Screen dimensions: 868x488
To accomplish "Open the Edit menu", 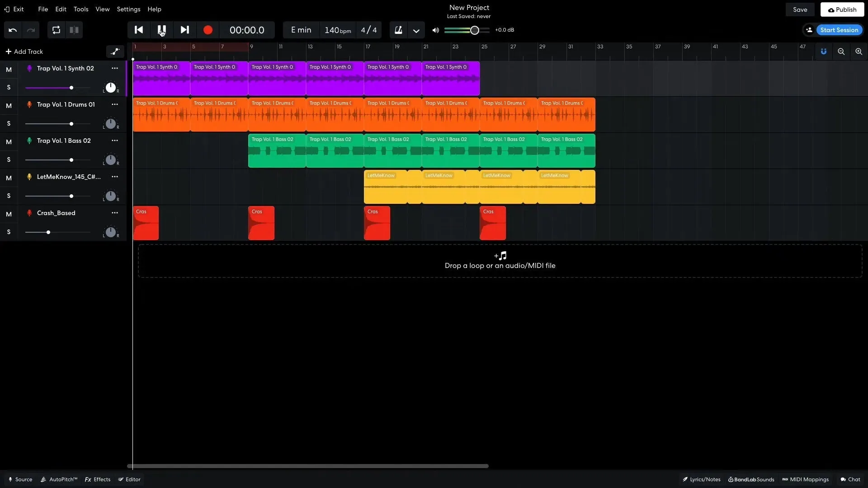I will pyautogui.click(x=61, y=9).
